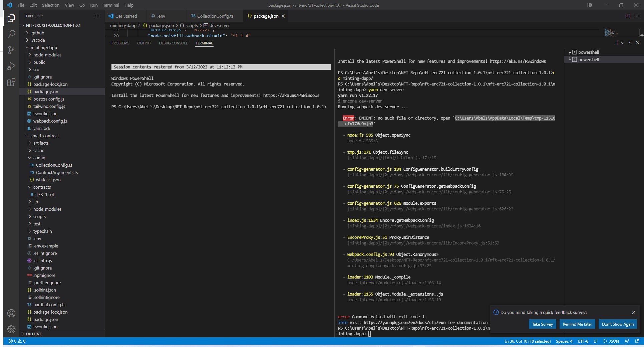644x347 pixels.
Task: Click the Accounts icon in the activity bar
Action: pos(12,313)
